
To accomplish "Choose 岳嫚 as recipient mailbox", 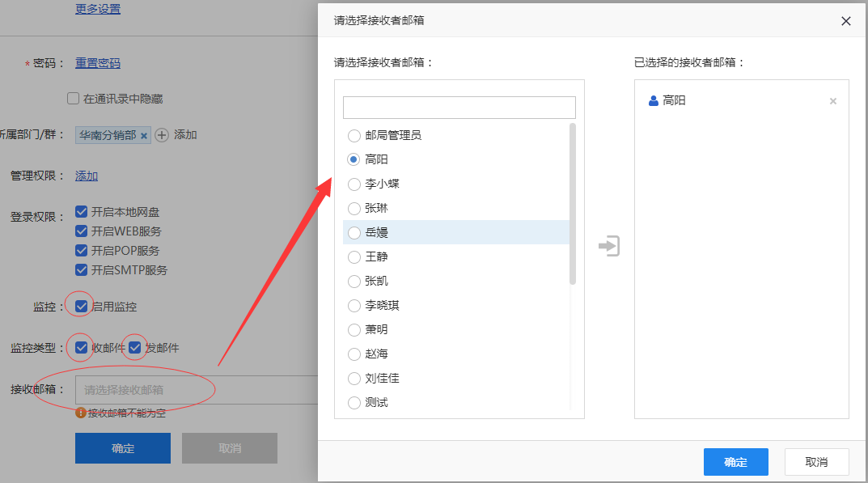I will click(x=354, y=233).
